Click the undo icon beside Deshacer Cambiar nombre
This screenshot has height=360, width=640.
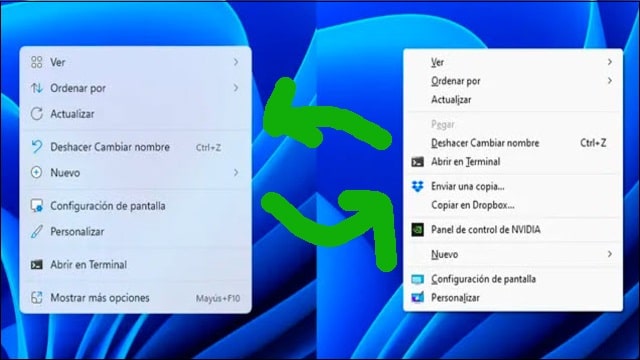[37, 147]
